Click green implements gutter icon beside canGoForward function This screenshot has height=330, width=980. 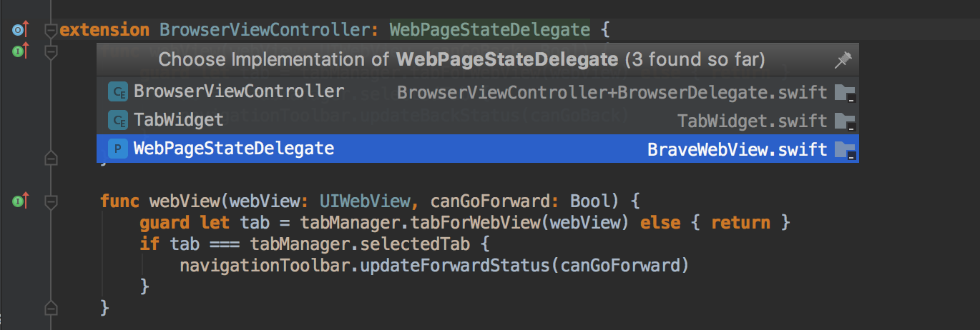click(19, 202)
